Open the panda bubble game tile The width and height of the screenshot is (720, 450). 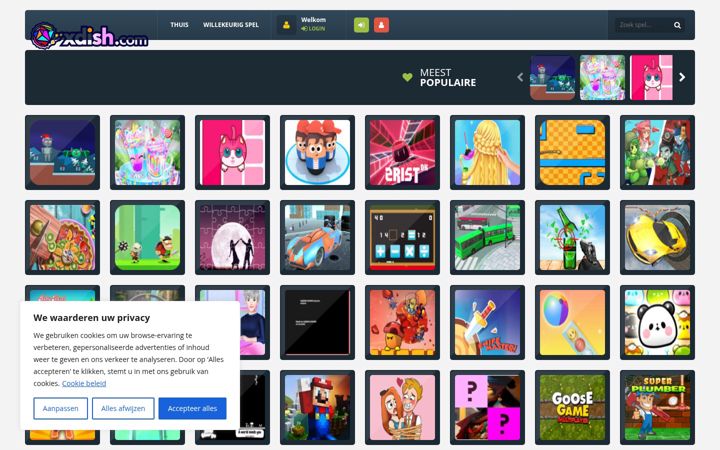tap(657, 322)
